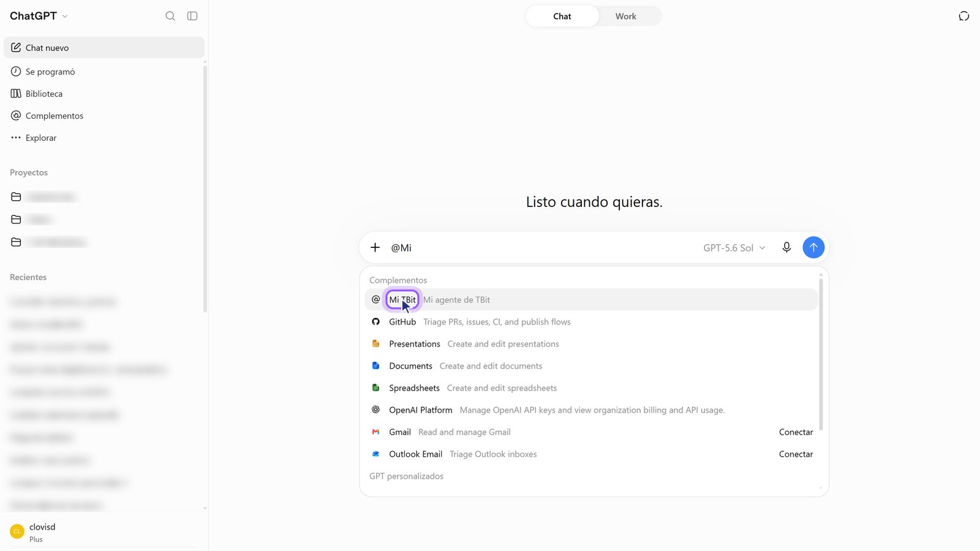
Task: Click the 'Recientes' section heading
Action: pyautogui.click(x=28, y=277)
